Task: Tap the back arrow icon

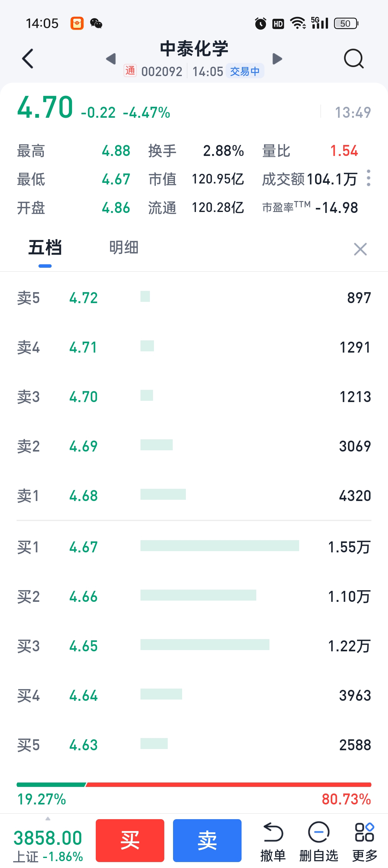Action: 28,59
